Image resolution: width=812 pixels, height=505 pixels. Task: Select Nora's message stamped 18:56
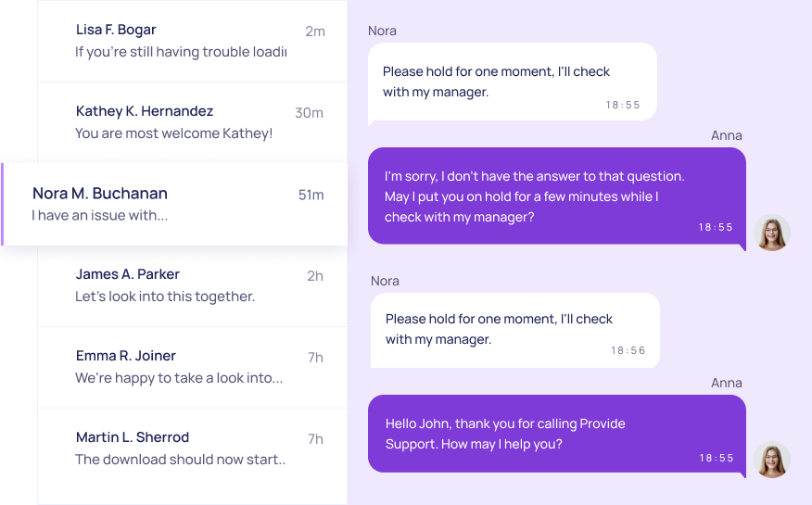tap(514, 329)
